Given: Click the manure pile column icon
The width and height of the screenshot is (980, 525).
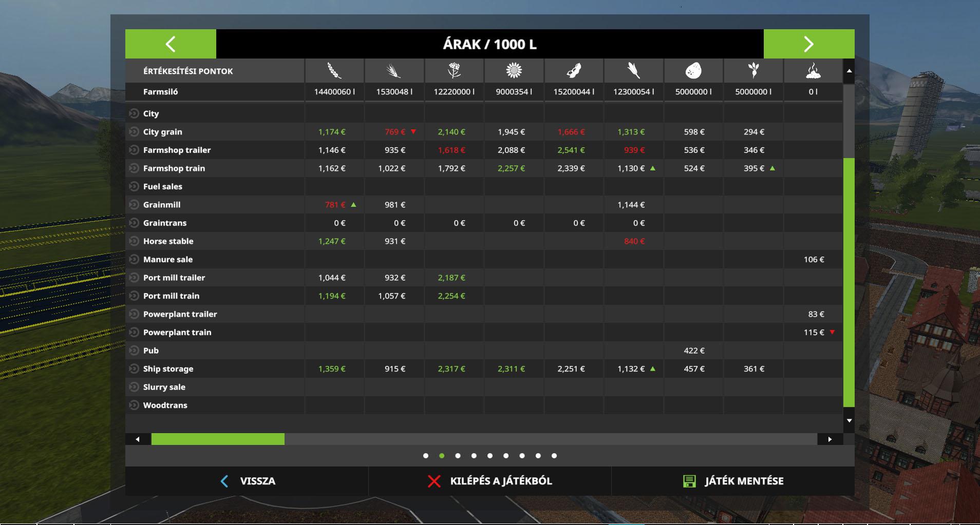Looking at the screenshot, I should click(813, 71).
